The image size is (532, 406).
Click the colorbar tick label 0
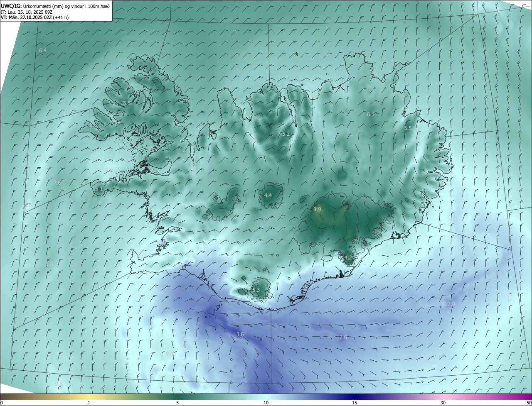2,403
